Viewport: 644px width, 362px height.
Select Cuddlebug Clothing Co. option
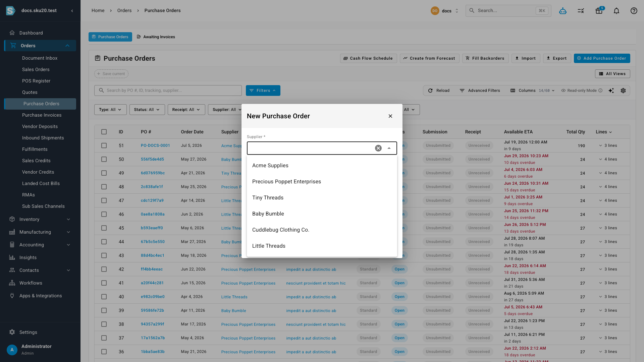(x=322, y=230)
